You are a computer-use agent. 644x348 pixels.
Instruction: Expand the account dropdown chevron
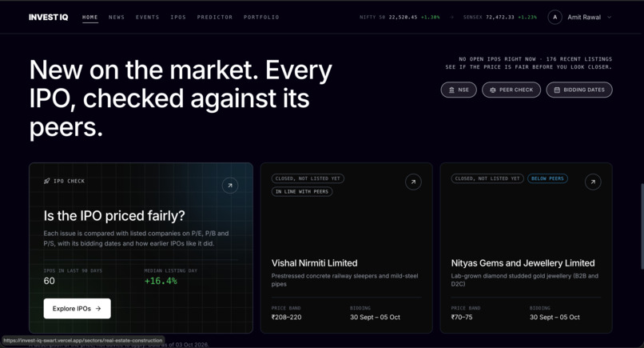pos(610,18)
